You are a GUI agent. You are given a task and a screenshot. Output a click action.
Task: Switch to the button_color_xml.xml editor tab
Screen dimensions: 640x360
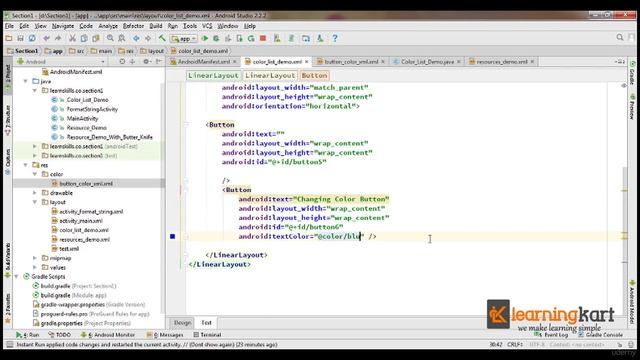[x=351, y=62]
